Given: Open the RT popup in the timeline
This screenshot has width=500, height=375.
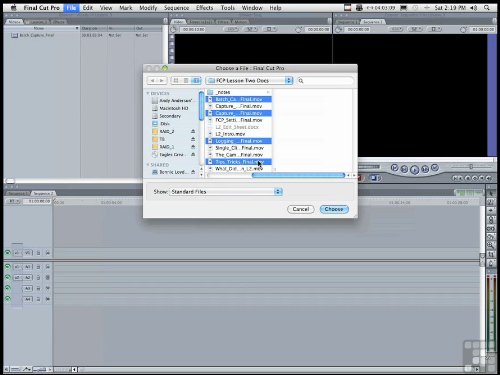Looking at the screenshot, I should pos(13,201).
